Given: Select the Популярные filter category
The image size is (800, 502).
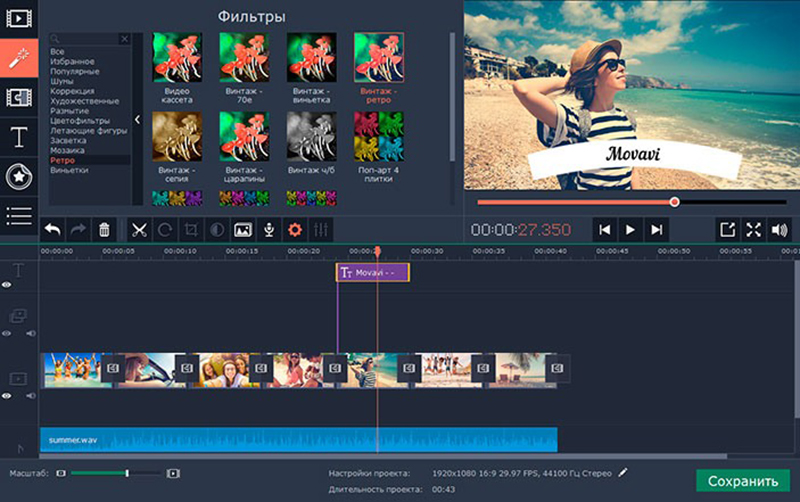Looking at the screenshot, I should click(74, 71).
